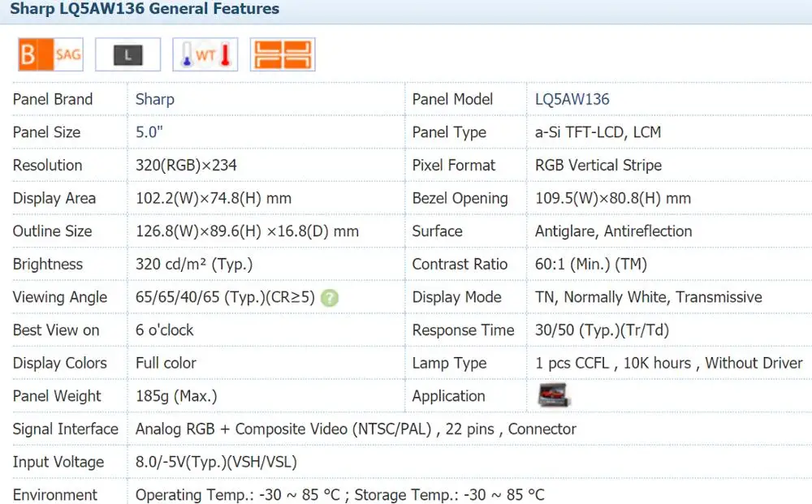Click the Contrast Ratio label
Viewport: 812px width, 504px height.
(460, 265)
